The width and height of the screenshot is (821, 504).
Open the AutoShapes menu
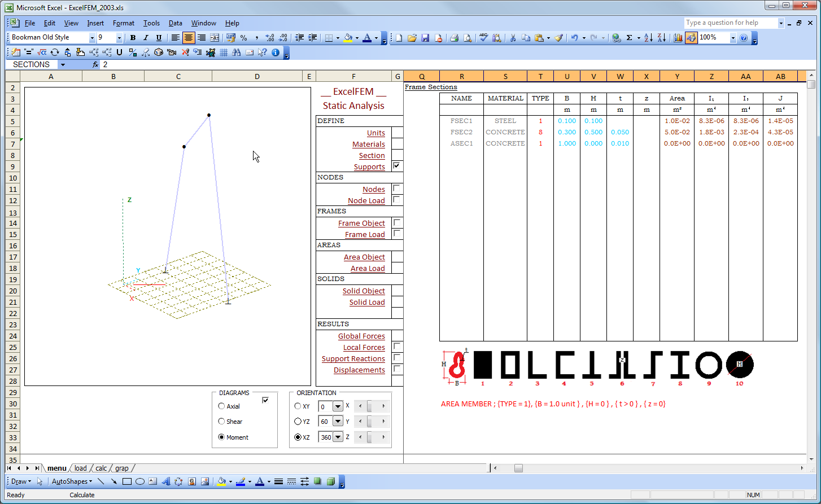72,481
